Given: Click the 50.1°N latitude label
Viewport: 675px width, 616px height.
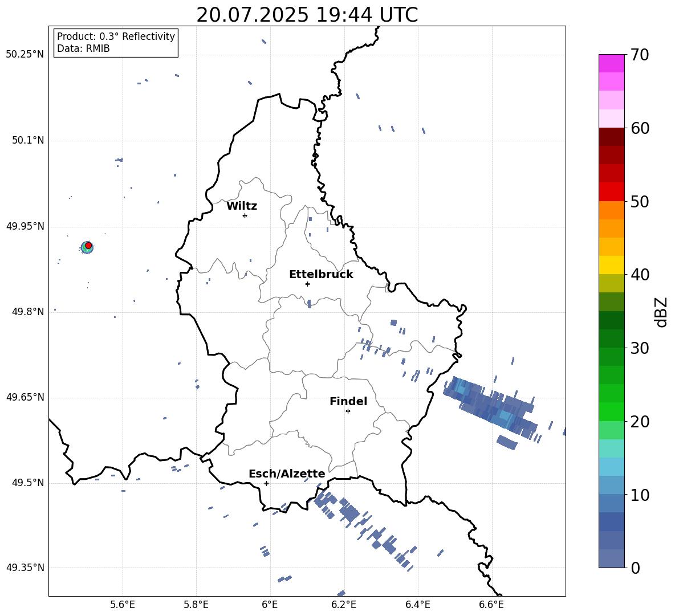Looking at the screenshot, I should tap(27, 140).
